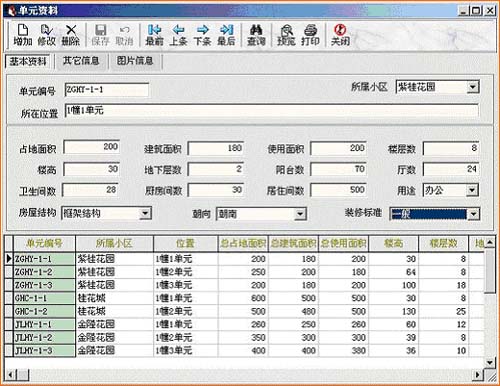Click the 楼层数 field
Viewport: 500px width, 386px height.
[451, 148]
